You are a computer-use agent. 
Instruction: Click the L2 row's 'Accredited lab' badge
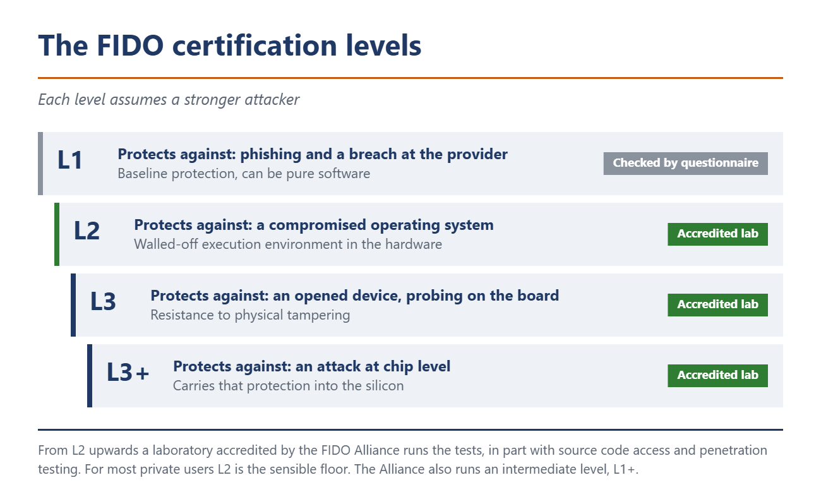[x=717, y=234]
